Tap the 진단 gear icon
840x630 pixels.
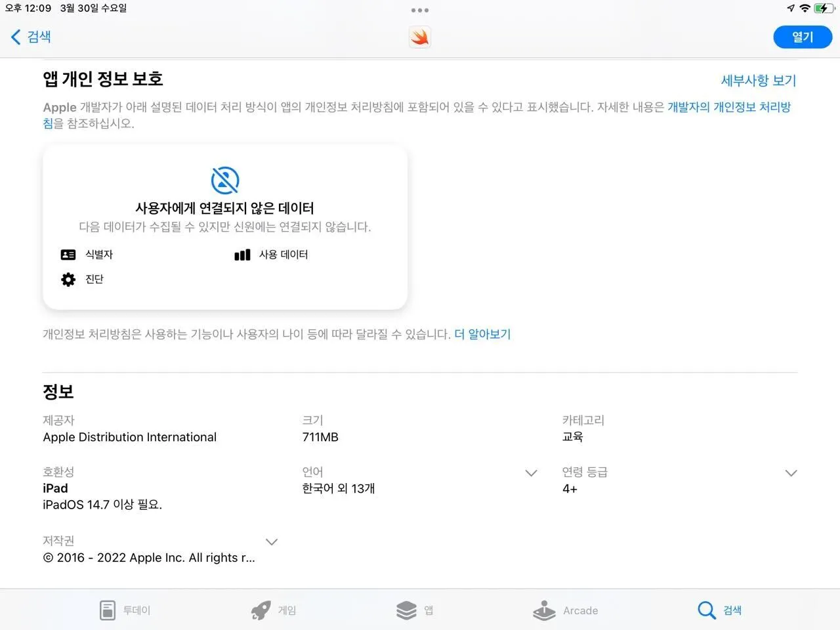coord(68,280)
